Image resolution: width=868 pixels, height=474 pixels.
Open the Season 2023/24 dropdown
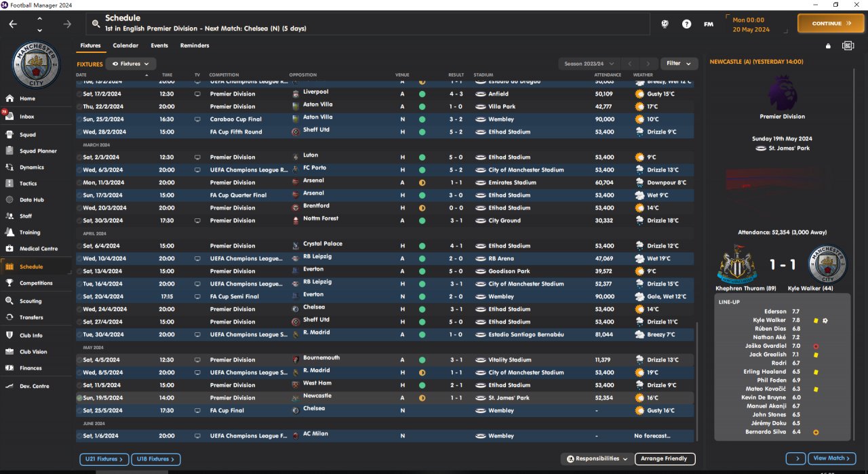(588, 64)
